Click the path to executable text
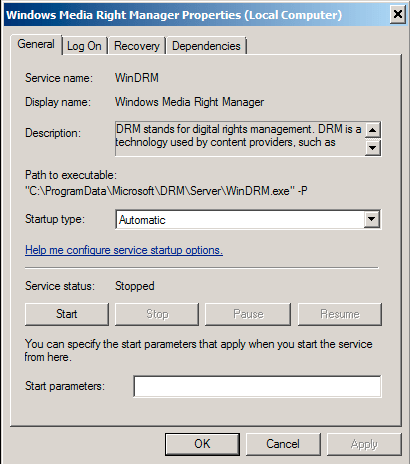The width and height of the screenshot is (410, 464). tap(166, 191)
